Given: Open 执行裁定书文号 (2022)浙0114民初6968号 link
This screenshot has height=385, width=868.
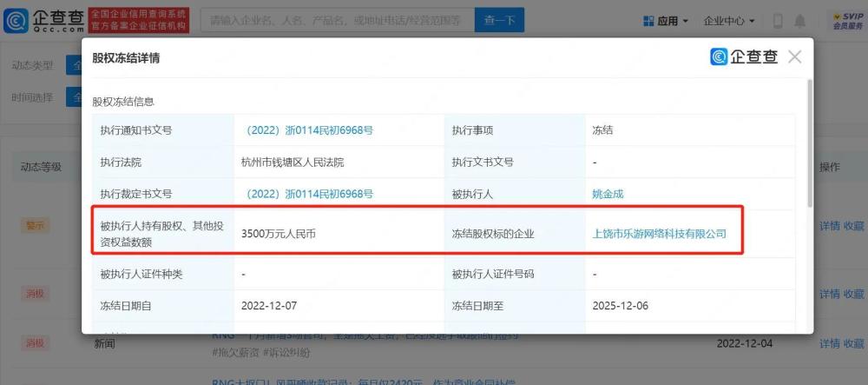Looking at the screenshot, I should click(309, 194).
